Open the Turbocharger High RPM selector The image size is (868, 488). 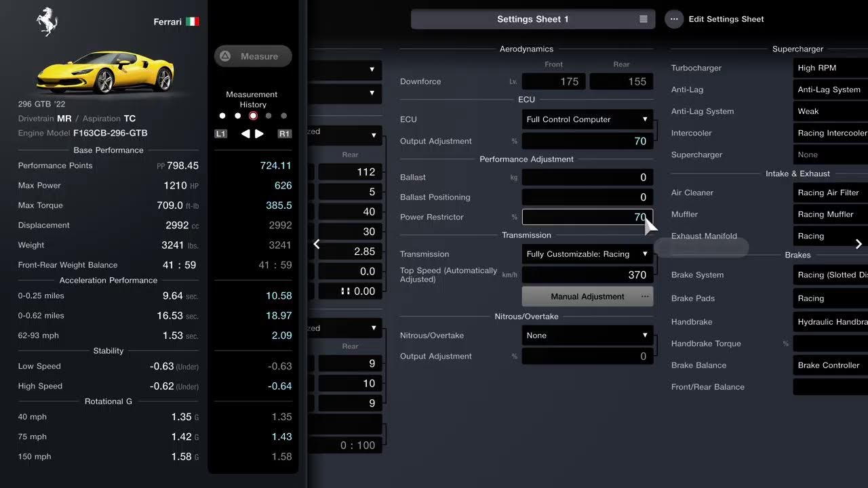[831, 68]
